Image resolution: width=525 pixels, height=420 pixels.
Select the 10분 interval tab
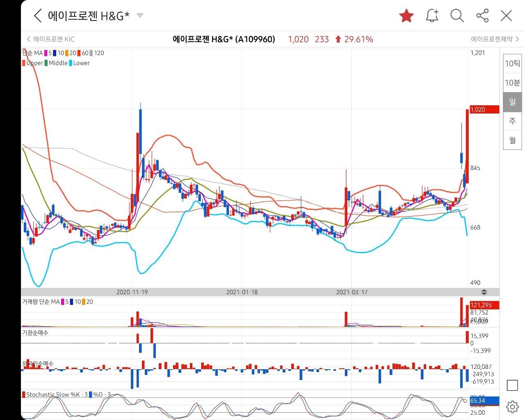click(512, 83)
